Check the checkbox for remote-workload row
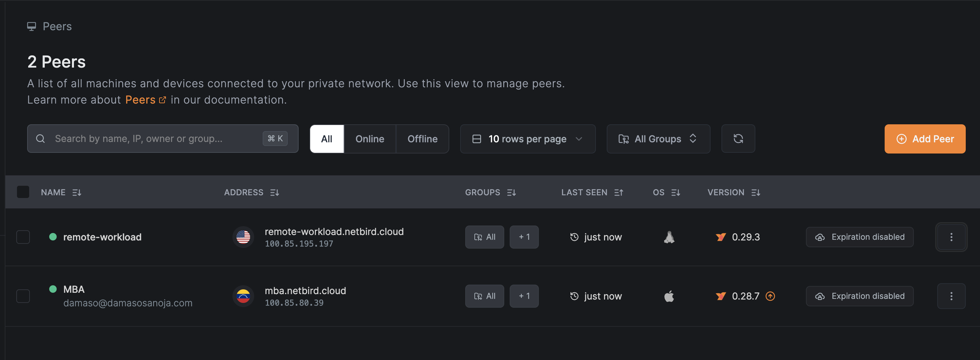Image resolution: width=980 pixels, height=360 pixels. (23, 237)
